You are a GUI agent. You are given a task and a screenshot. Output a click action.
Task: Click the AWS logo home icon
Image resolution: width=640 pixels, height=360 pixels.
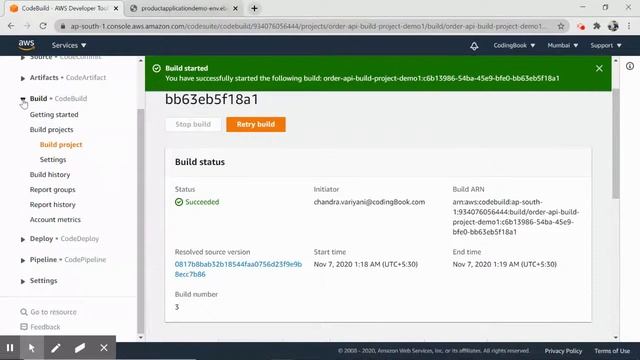click(27, 45)
